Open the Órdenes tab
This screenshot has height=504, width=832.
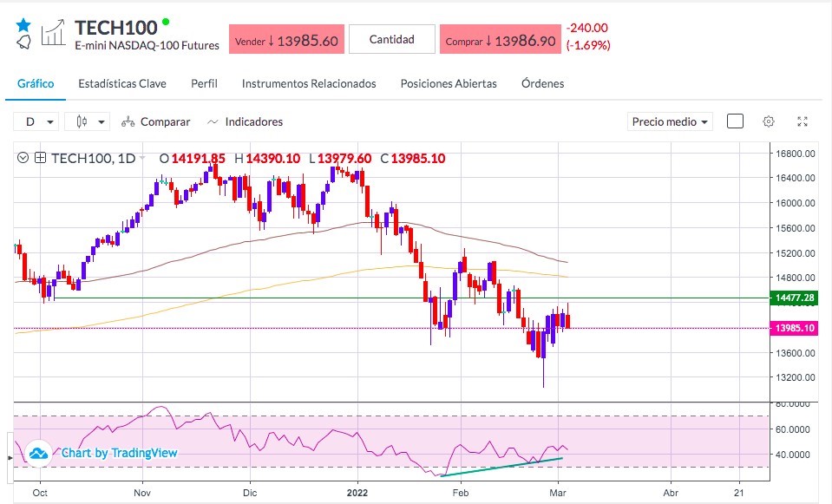click(x=542, y=83)
